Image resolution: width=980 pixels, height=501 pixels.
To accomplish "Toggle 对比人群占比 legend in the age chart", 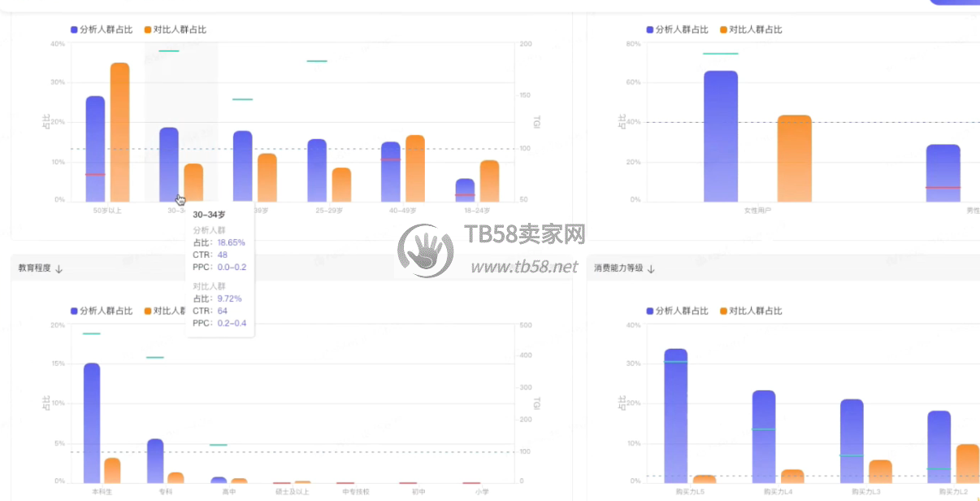I will point(175,29).
